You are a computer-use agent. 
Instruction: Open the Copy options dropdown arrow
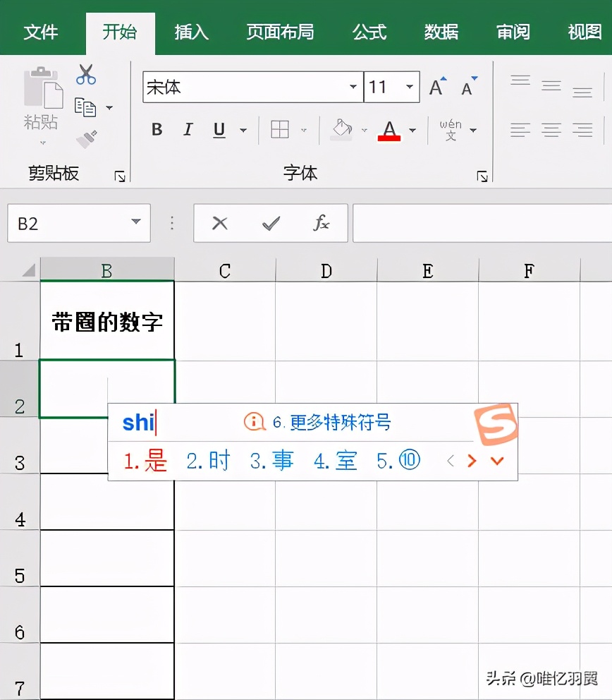[x=109, y=107]
